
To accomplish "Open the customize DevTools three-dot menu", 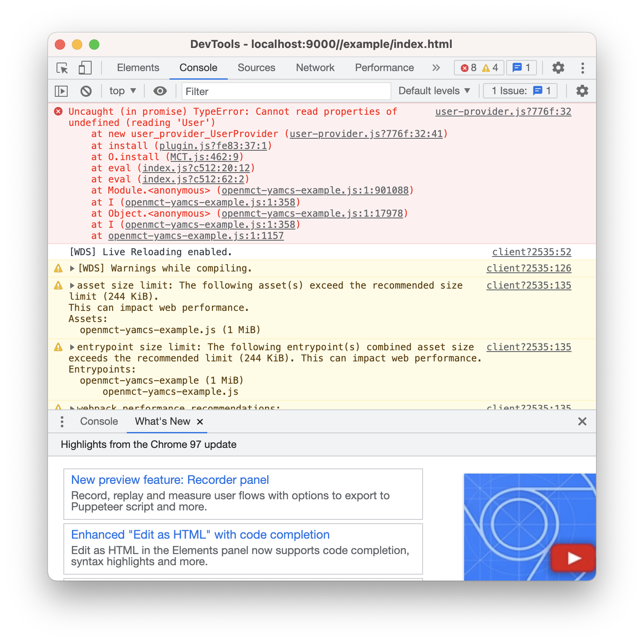I will 582,68.
